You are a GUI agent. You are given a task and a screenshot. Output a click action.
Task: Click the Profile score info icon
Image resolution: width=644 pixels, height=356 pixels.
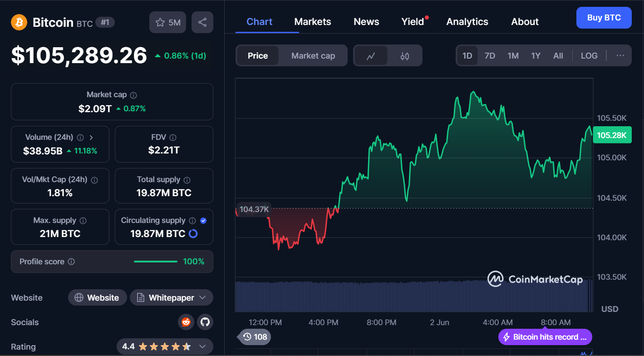coord(71,262)
